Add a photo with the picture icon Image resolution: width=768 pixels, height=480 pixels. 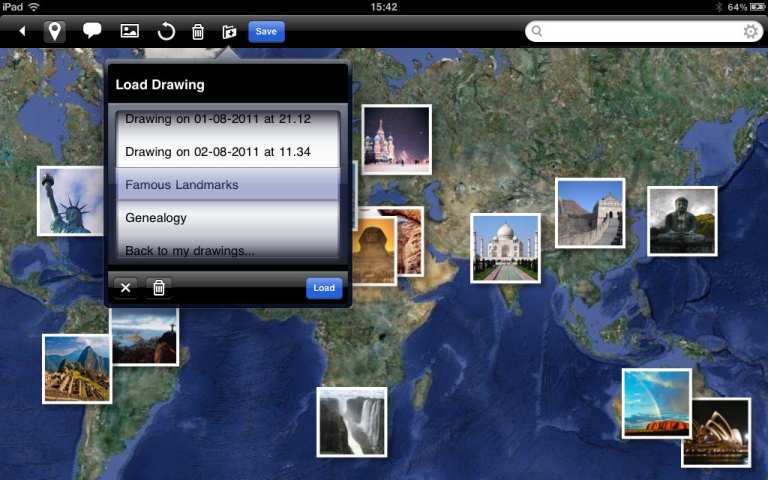[130, 31]
